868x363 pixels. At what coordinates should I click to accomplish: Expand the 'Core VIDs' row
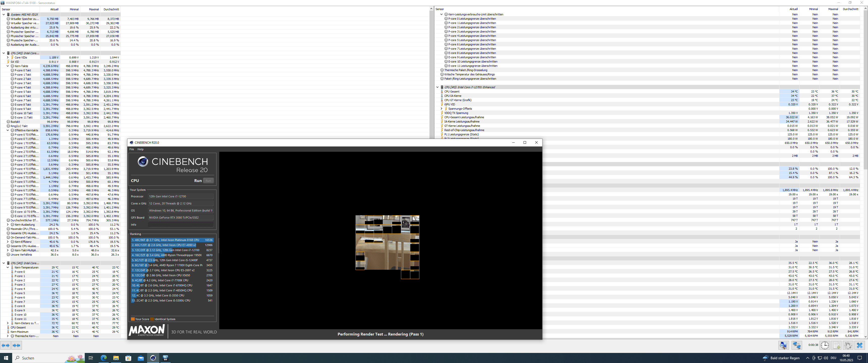tap(8, 57)
